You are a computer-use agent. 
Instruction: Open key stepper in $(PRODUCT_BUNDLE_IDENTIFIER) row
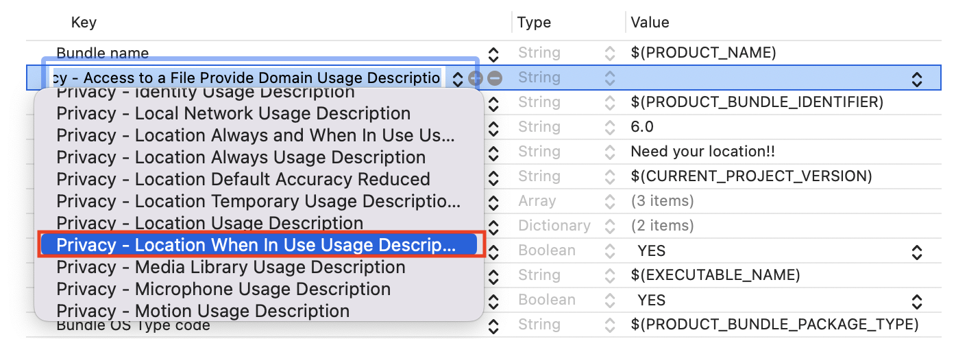[x=493, y=103]
